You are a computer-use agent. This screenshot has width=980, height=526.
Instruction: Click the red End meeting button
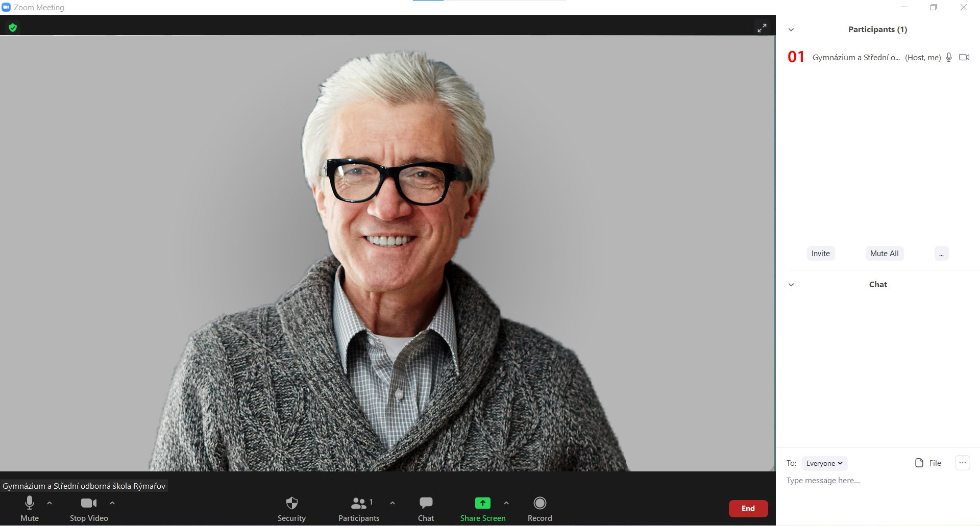[748, 509]
